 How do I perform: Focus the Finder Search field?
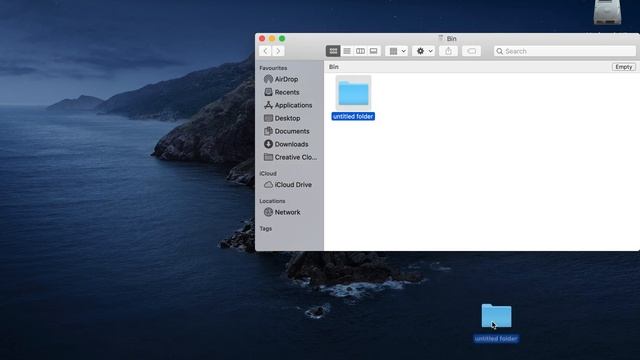pos(565,51)
